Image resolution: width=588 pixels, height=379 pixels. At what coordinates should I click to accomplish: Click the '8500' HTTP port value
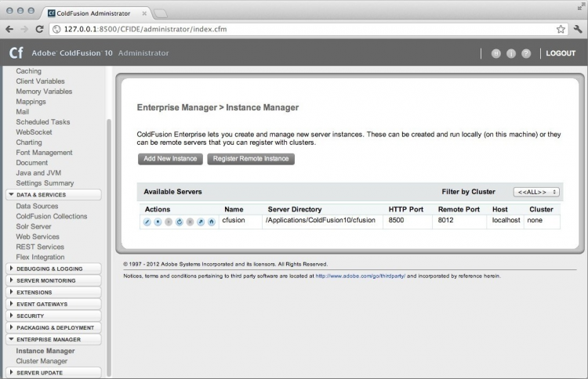pos(396,220)
